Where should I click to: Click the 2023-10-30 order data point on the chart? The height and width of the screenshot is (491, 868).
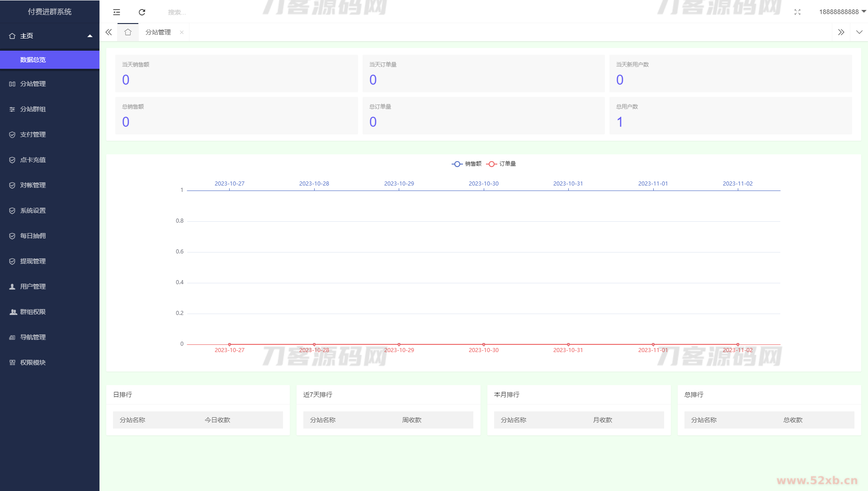484,344
